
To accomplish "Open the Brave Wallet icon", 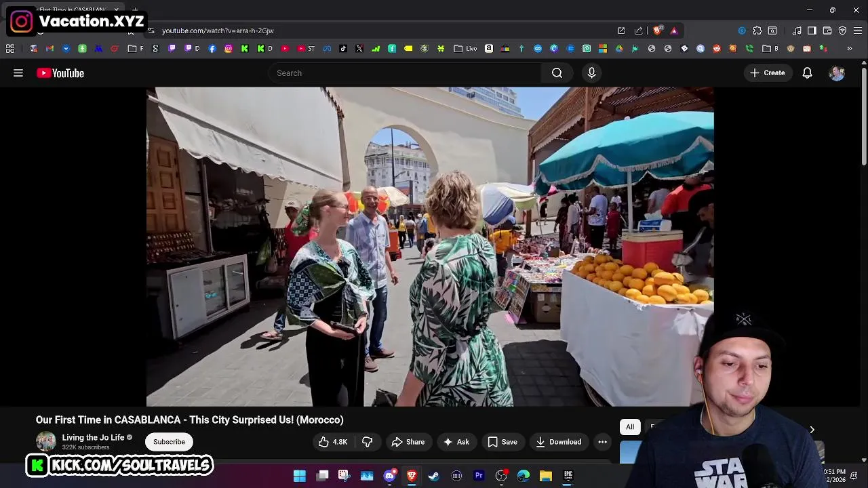I will [827, 30].
